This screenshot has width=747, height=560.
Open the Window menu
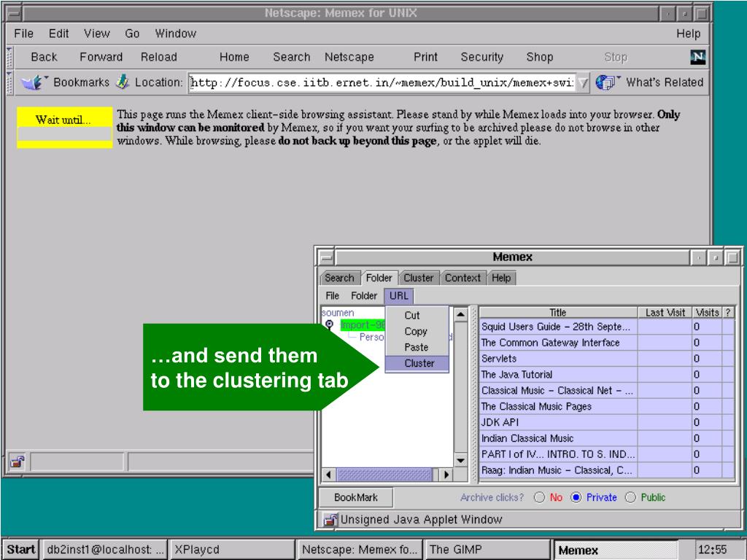tap(175, 34)
